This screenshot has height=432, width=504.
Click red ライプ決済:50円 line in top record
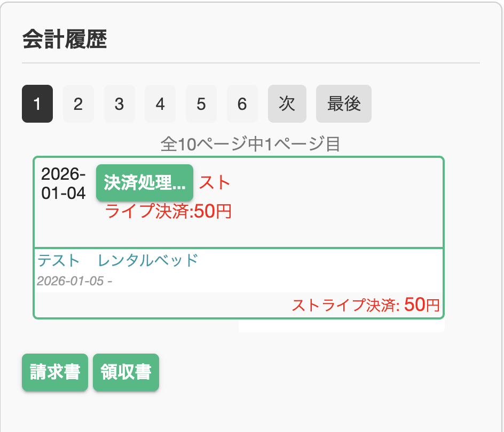[x=168, y=211]
